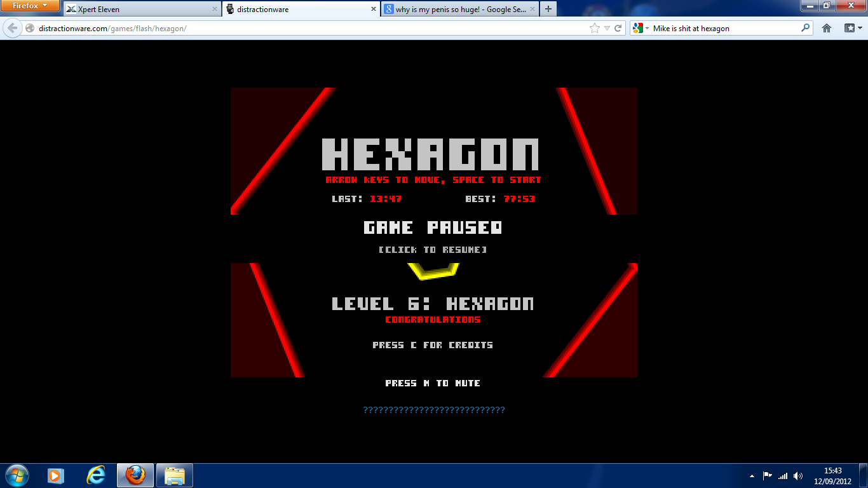The height and width of the screenshot is (488, 868).
Task: Click the red Congratulations text
Action: coord(433,320)
